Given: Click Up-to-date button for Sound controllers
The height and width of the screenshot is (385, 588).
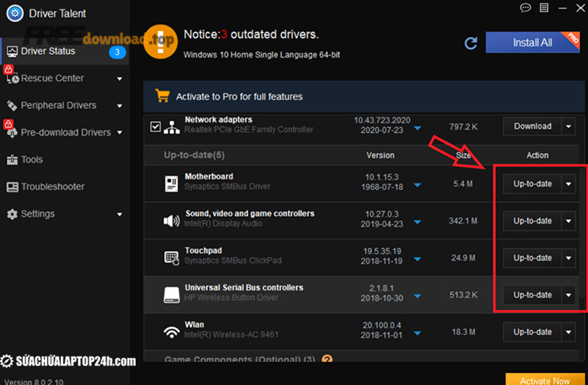Looking at the screenshot, I should (532, 221).
